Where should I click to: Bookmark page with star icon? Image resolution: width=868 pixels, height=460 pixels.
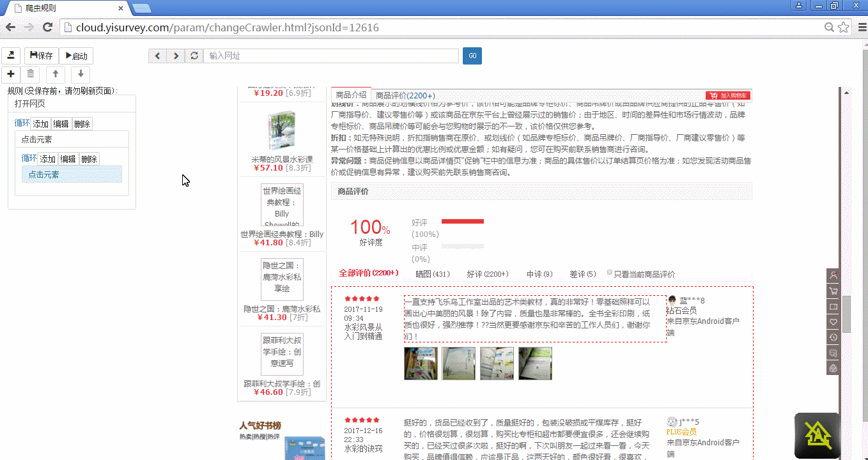pyautogui.click(x=843, y=27)
